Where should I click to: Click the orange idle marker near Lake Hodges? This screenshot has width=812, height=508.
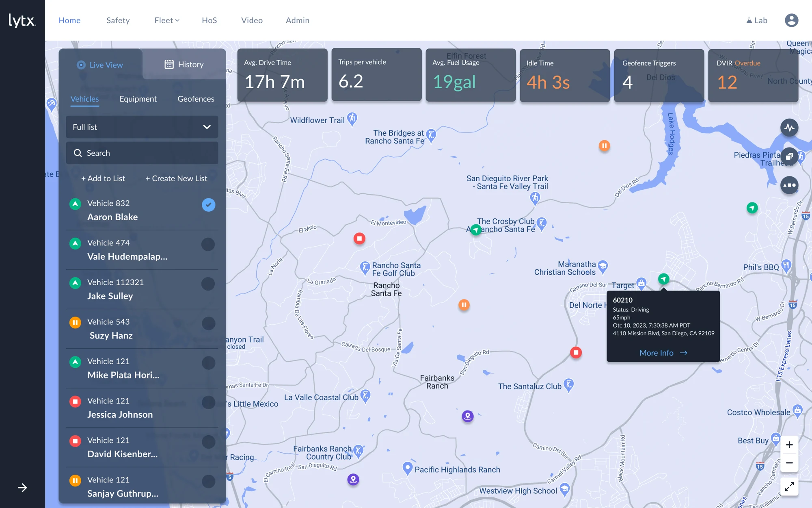coord(604,145)
